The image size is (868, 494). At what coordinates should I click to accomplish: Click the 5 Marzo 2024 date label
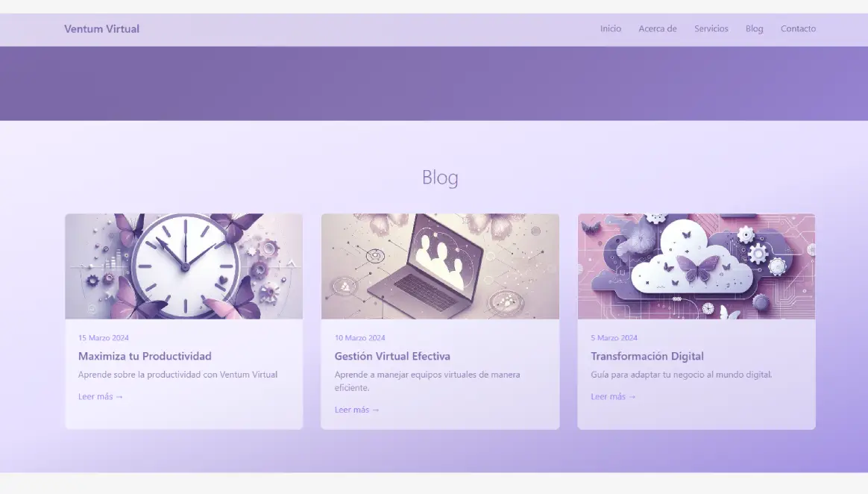coord(614,337)
